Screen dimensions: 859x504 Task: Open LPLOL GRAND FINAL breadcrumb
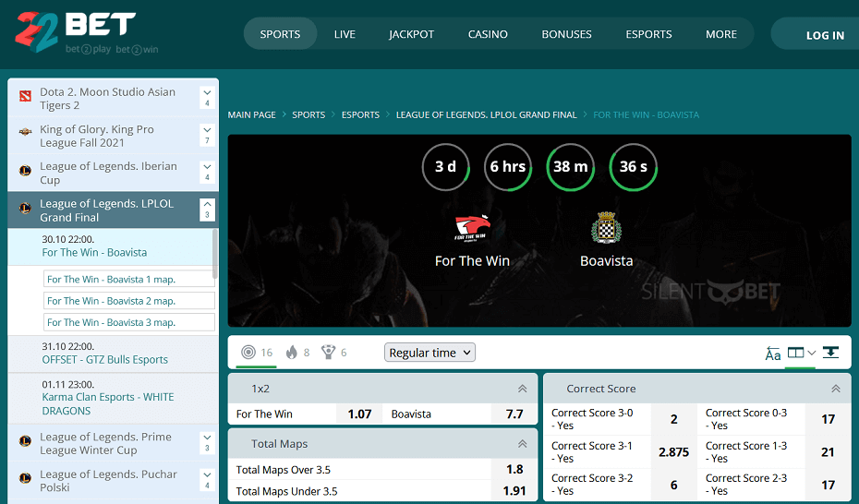coord(487,114)
